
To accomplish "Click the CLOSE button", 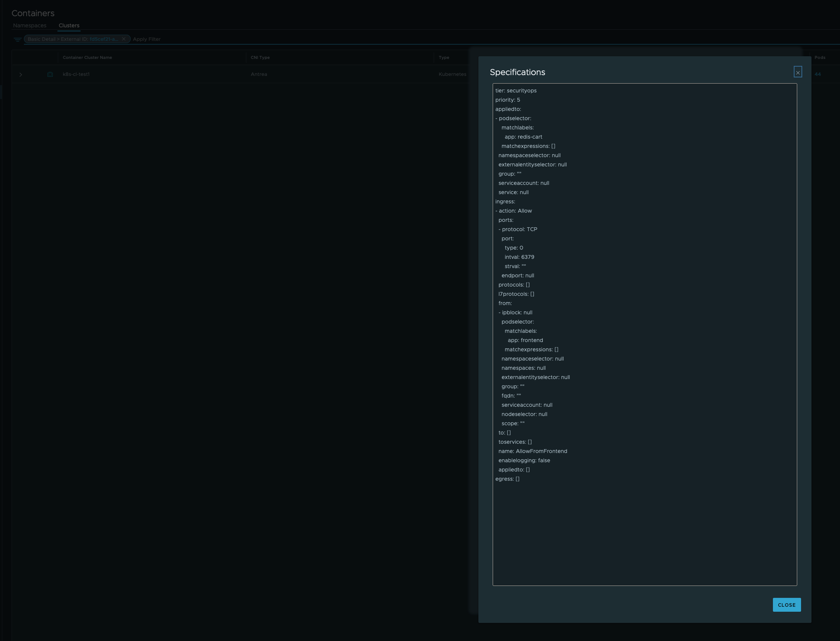I will coord(786,605).
